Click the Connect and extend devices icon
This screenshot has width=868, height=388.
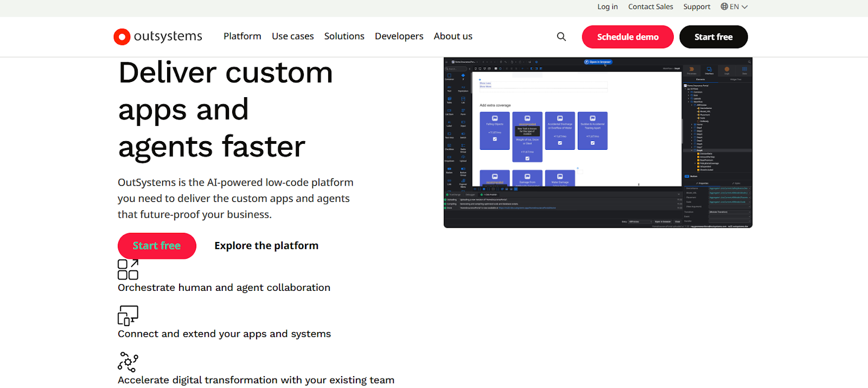[128, 315]
